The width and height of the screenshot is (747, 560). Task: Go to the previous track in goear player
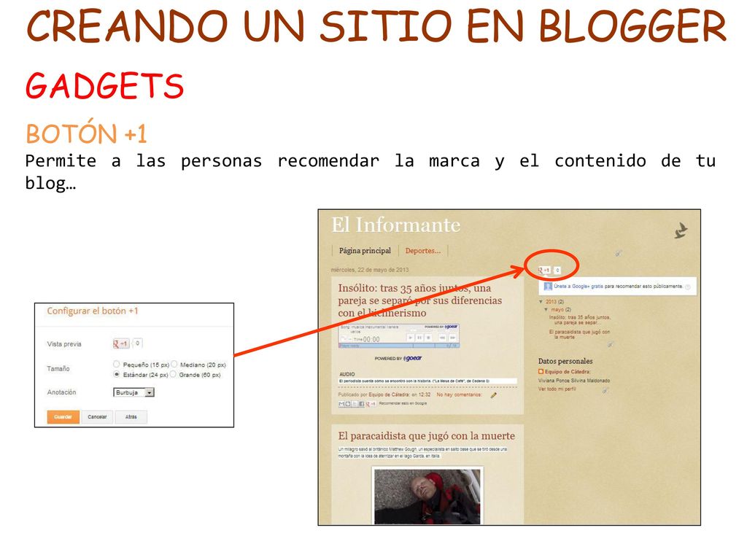[442, 338]
